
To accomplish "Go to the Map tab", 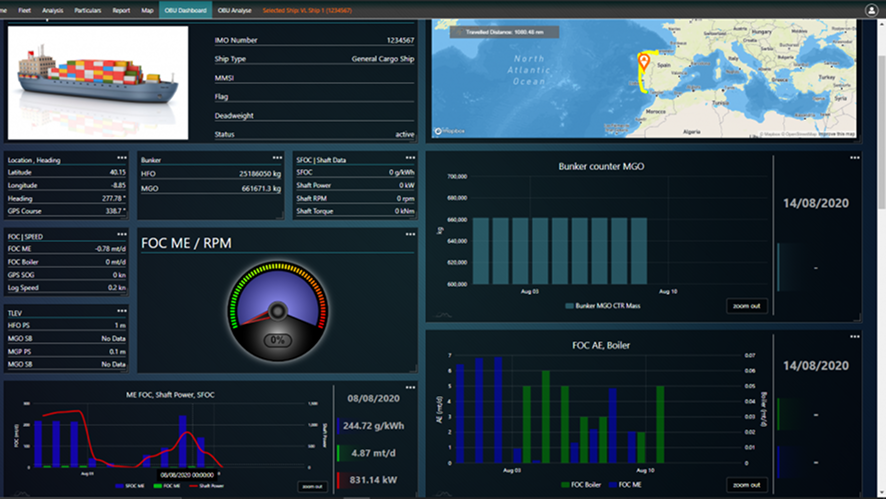I will coord(147,10).
